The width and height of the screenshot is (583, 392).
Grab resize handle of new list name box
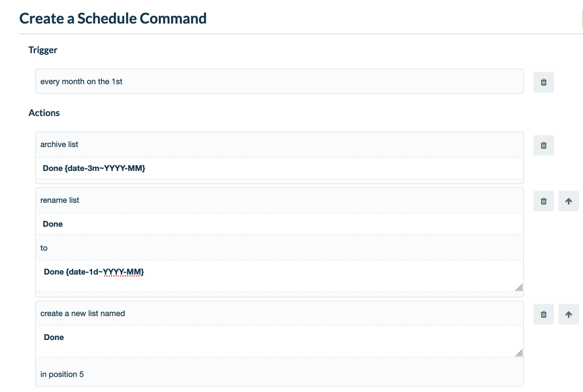pos(519,353)
